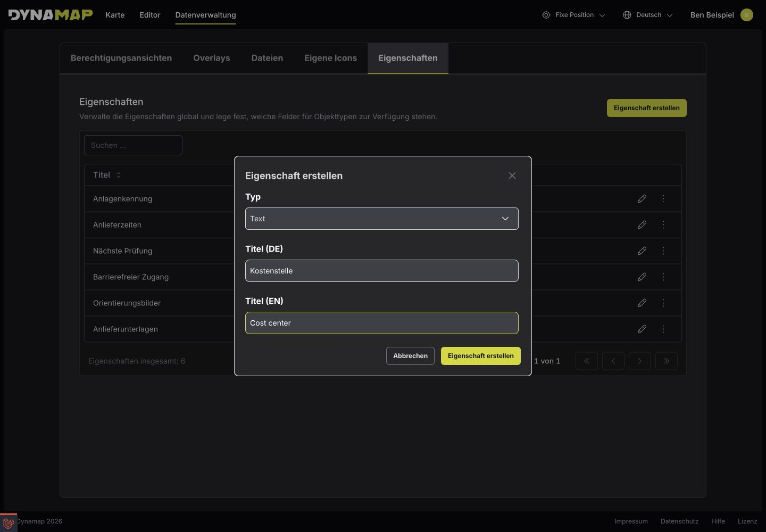Open the three-dot menu for Anlieferzeiten
766x532 pixels.
[x=663, y=225]
